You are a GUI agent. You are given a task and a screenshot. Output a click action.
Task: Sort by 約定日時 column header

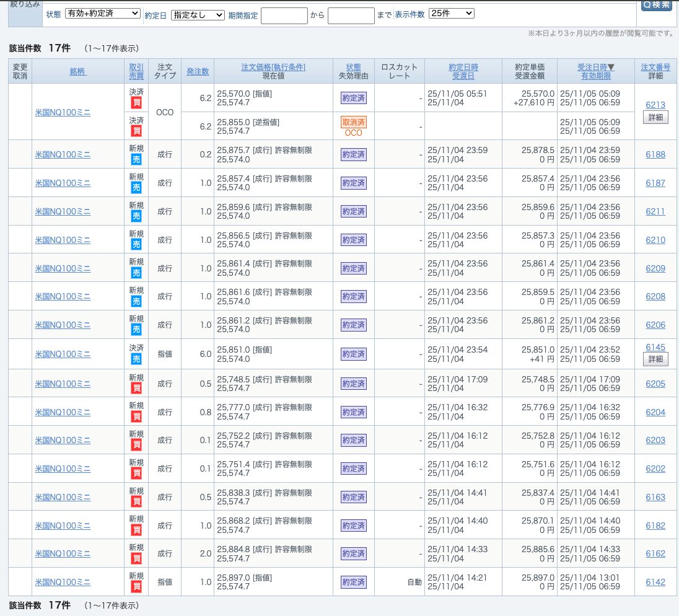click(463, 67)
